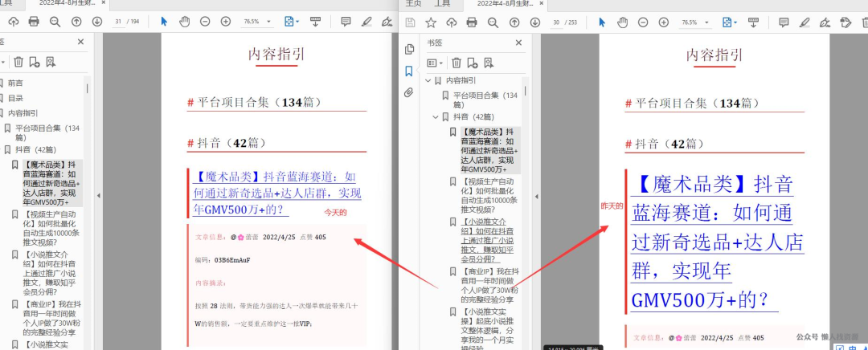Screen dimensions: 868x350
Task: Close the bookmarks panel in left window
Action: (81, 42)
